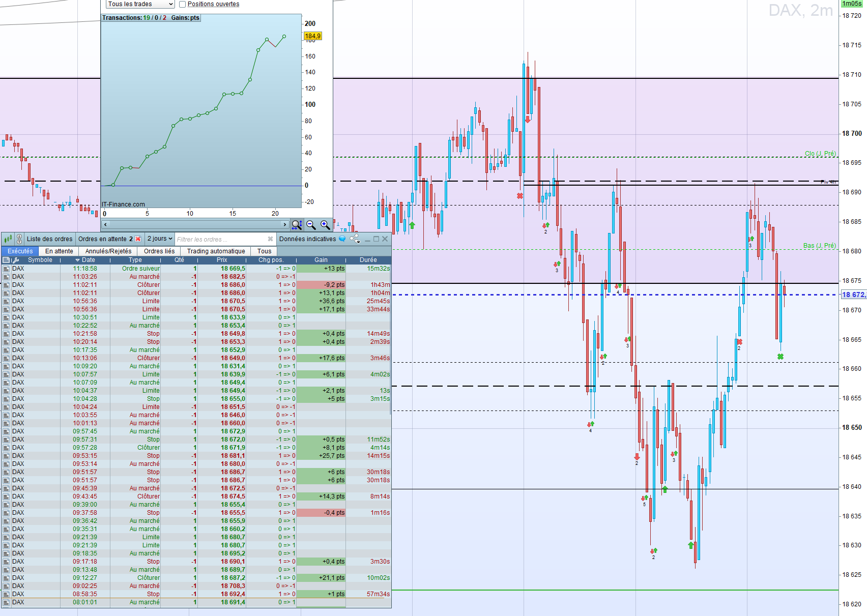Select the +36,6 pts gain cell

[321, 301]
